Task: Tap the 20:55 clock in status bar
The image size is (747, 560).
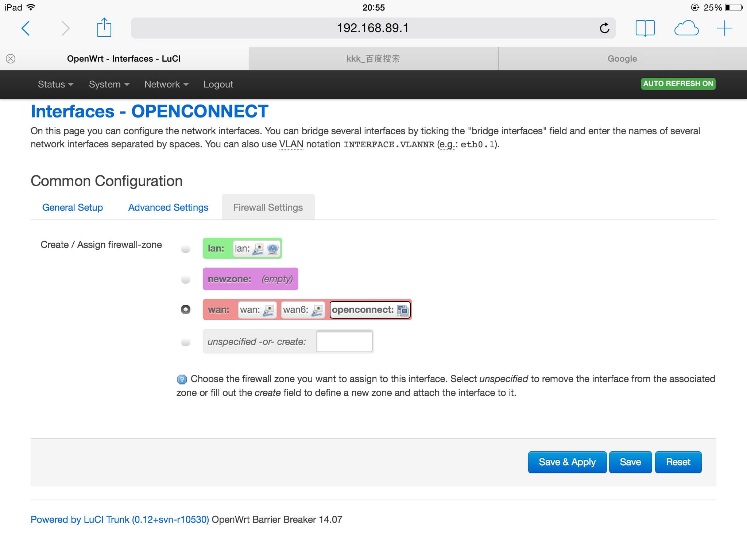Action: point(373,7)
